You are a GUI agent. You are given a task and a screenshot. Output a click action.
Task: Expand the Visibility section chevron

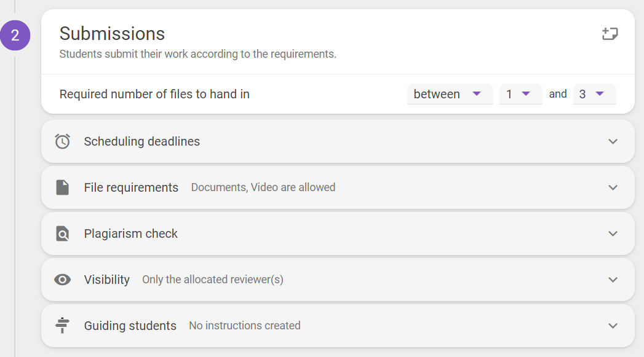point(613,280)
